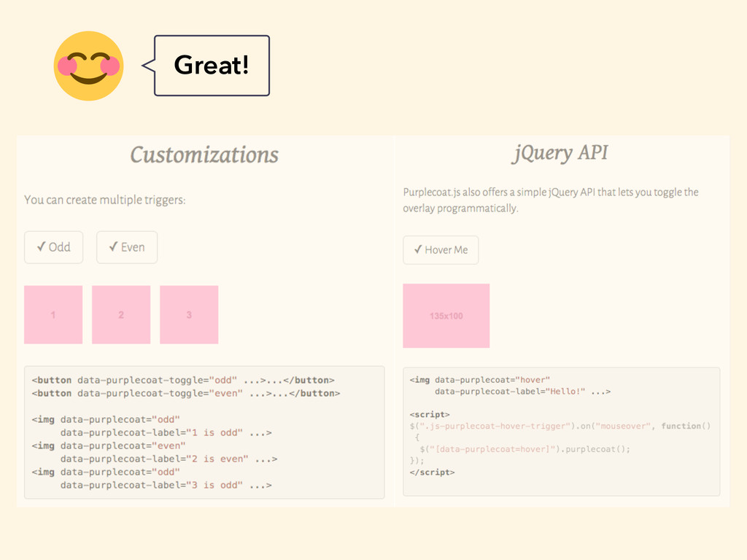Click code line img data-purplecoat="hover"
Viewport: 747px width, 560px height.
click(480, 379)
